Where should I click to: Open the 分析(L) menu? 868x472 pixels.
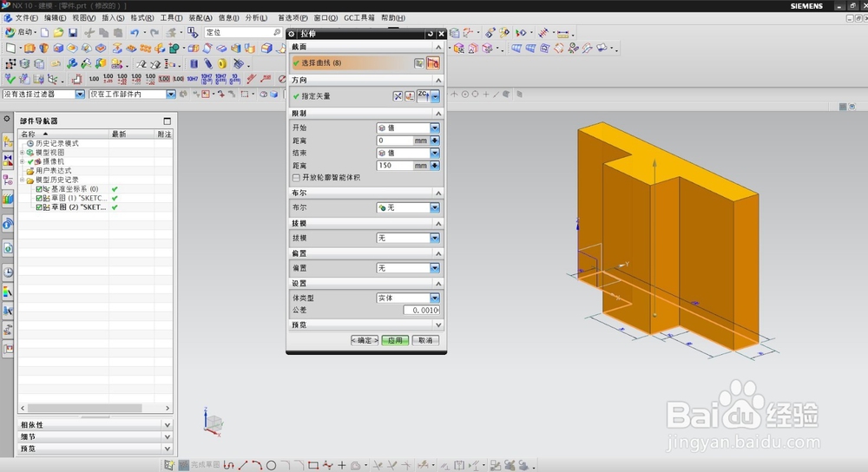pyautogui.click(x=256, y=17)
